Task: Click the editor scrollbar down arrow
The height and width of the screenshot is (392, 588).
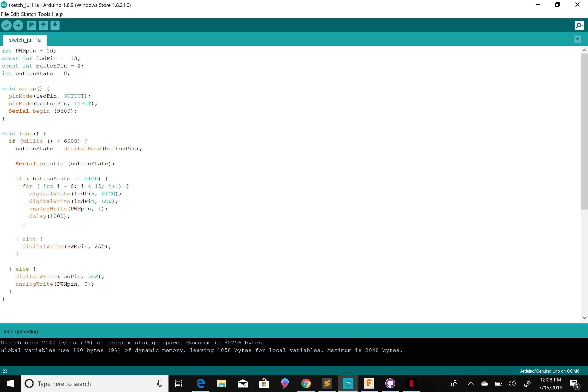Action: (x=584, y=318)
